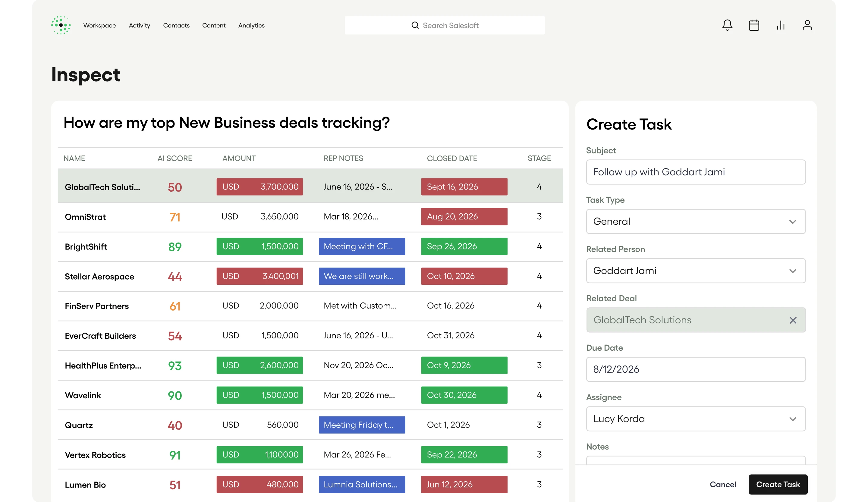The width and height of the screenshot is (868, 502).
Task: Open the HealthPlus Enterp... deal
Action: (103, 366)
